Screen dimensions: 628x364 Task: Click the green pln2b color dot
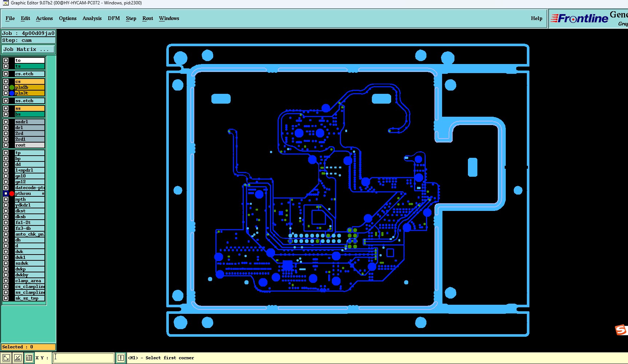(12, 87)
